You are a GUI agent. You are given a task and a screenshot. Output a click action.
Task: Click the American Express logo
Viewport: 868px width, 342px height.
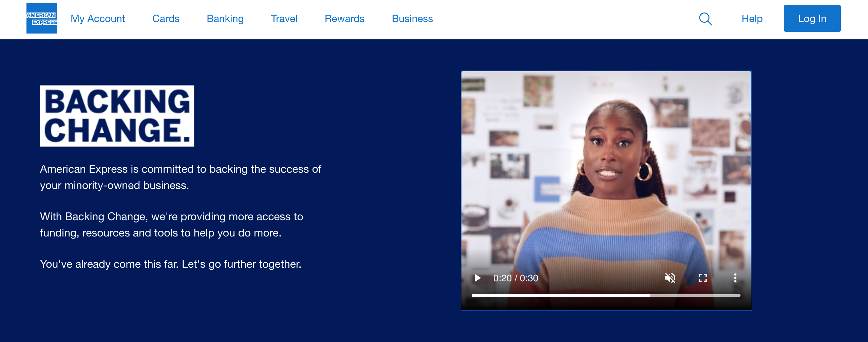pos(42,18)
